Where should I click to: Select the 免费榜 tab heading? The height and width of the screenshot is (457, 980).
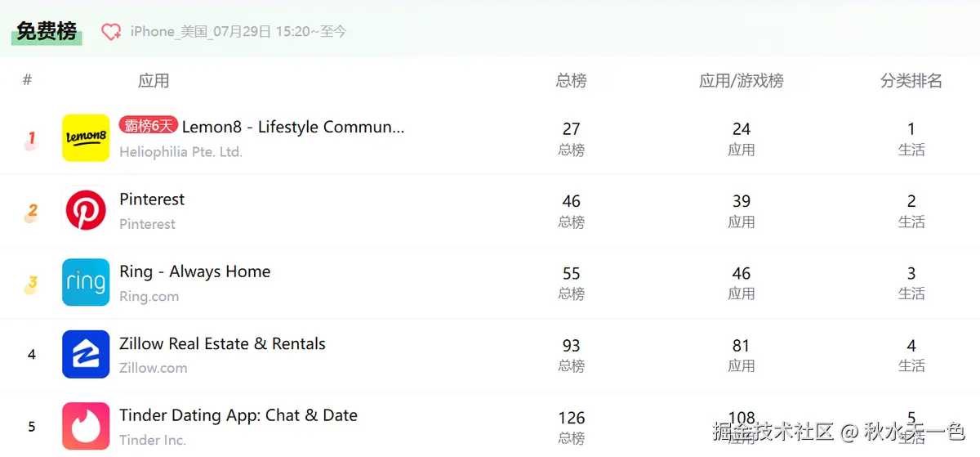click(x=47, y=31)
